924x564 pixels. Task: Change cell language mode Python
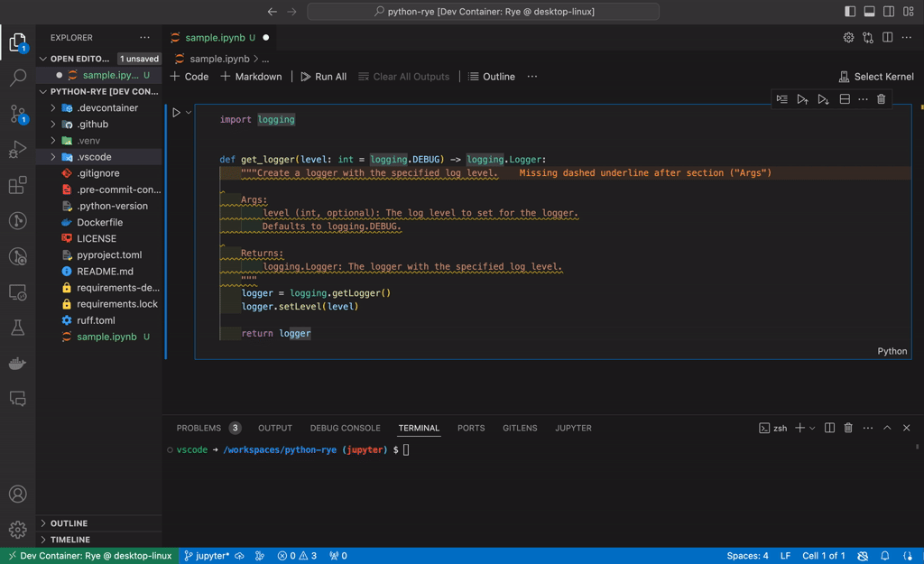(x=892, y=351)
